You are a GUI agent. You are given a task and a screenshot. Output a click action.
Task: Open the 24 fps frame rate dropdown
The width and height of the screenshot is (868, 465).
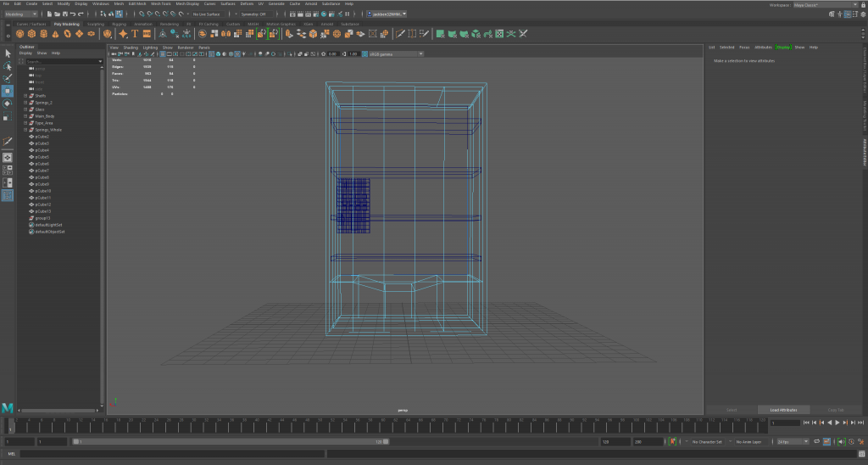tap(793, 441)
